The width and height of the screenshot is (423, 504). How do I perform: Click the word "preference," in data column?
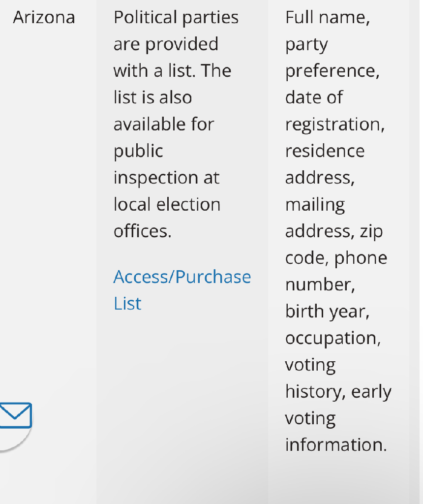point(332,71)
